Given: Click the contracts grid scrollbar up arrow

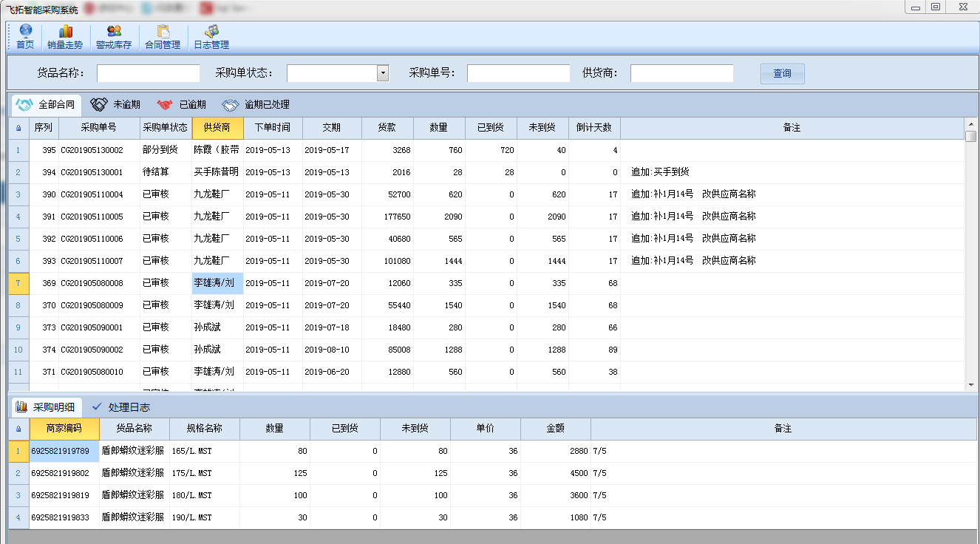Looking at the screenshot, I should click(x=970, y=123).
